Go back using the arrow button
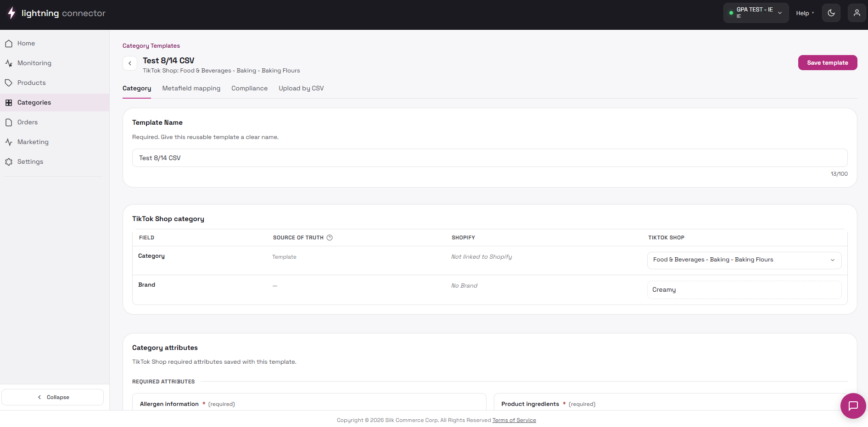 [130, 63]
